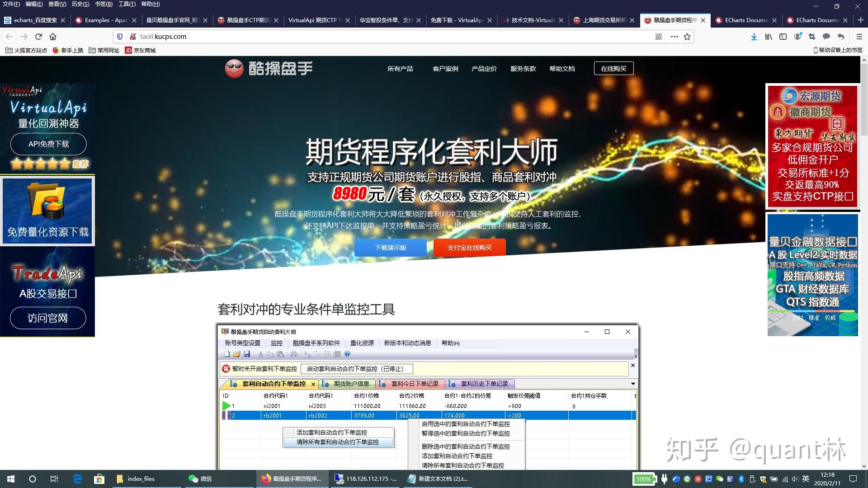Open 移动设备上的书签 folder

click(x=838, y=50)
